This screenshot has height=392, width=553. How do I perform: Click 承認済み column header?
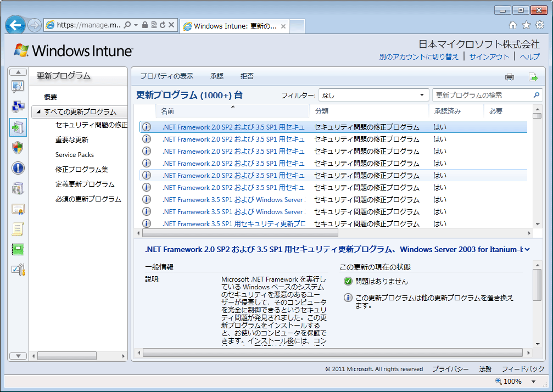(456, 111)
